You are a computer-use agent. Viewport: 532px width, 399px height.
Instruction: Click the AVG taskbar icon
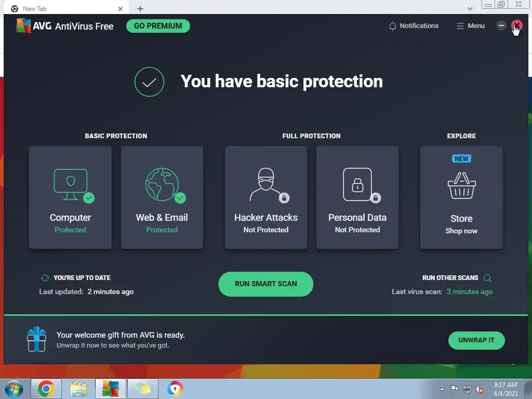point(111,389)
